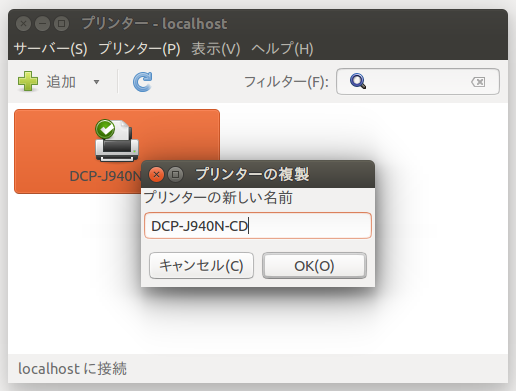Open the 表示(V) menu
The width and height of the screenshot is (516, 391).
coord(216,49)
